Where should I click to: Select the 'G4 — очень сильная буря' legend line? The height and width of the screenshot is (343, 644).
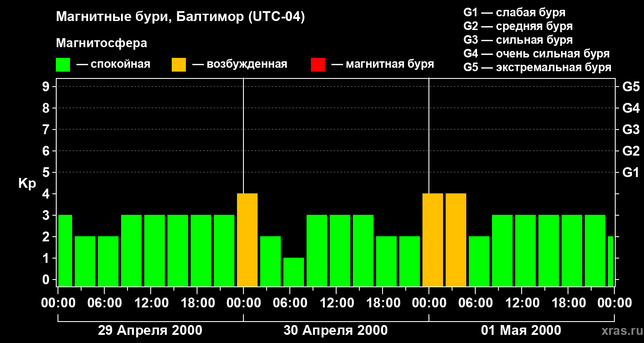pos(536,54)
